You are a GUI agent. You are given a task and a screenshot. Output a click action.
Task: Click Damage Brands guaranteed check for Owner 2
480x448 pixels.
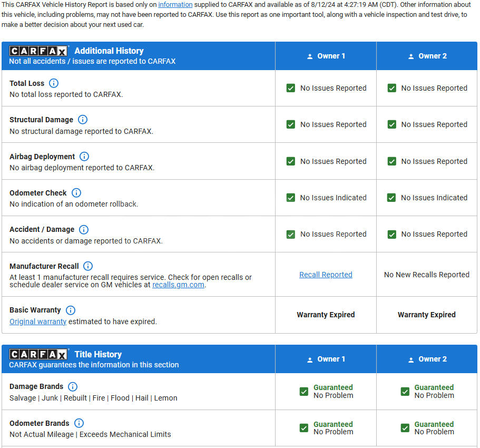[405, 392]
